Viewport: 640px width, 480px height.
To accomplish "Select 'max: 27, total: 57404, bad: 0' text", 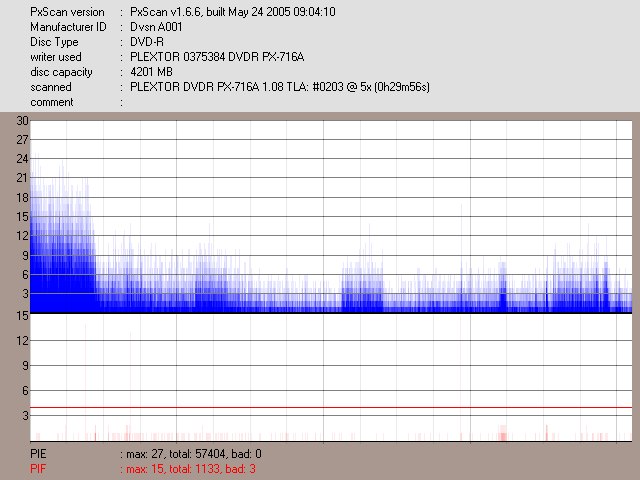I will 194,454.
